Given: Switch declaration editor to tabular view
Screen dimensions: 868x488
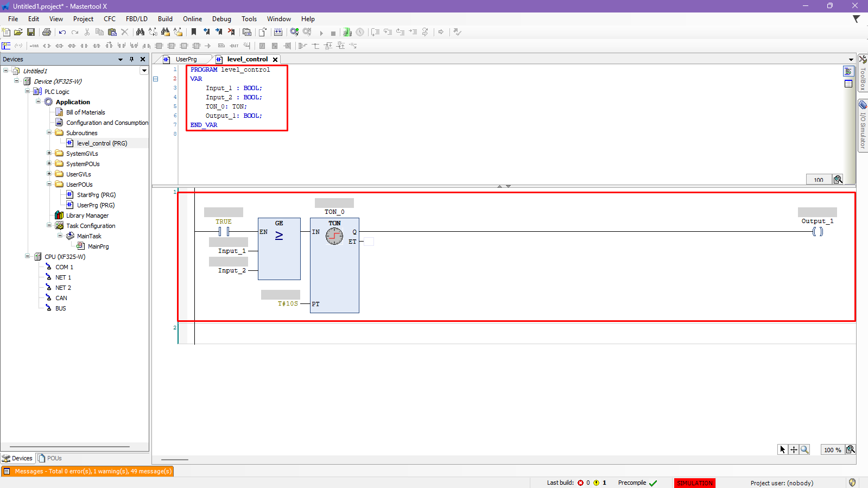Looking at the screenshot, I should coord(848,84).
